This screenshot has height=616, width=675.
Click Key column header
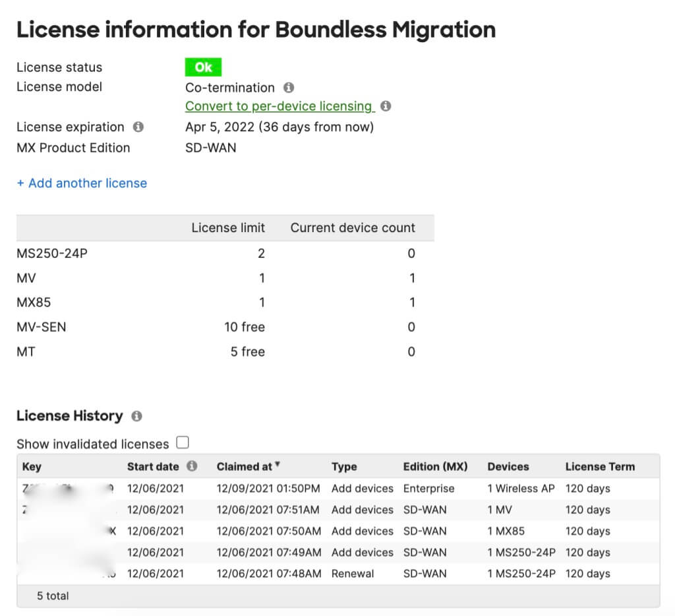[32, 466]
